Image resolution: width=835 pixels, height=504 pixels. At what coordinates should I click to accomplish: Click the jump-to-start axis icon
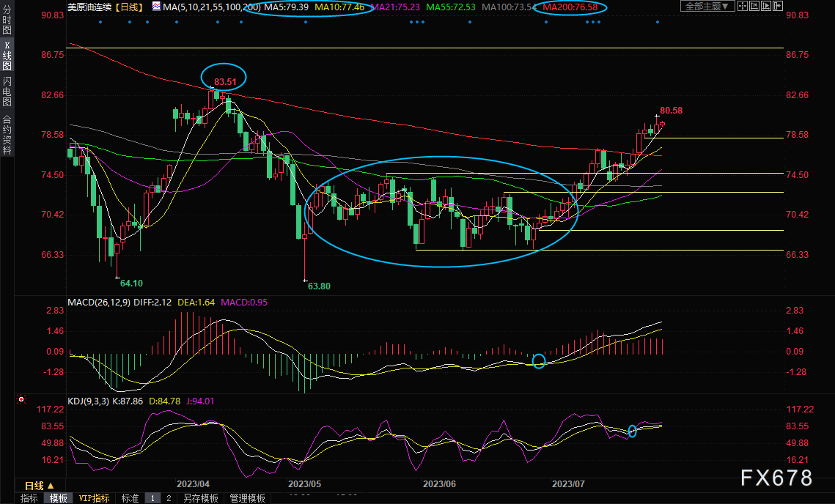click(754, 7)
